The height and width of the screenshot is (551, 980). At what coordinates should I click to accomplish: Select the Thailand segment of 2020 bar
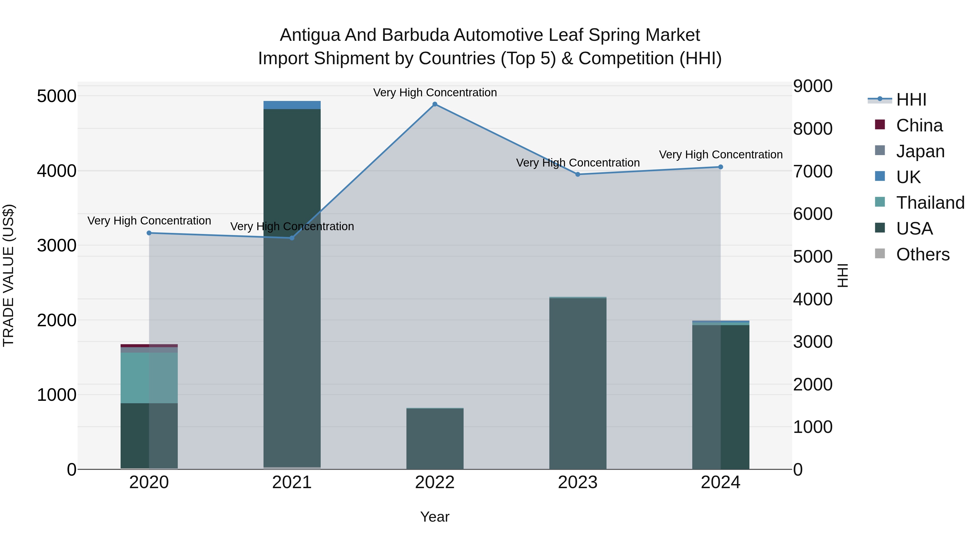click(149, 378)
